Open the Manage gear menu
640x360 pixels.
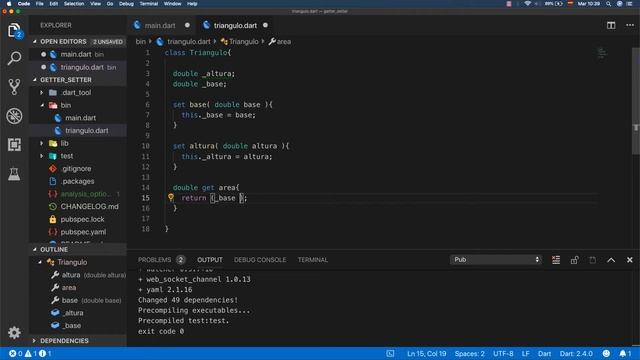14,332
